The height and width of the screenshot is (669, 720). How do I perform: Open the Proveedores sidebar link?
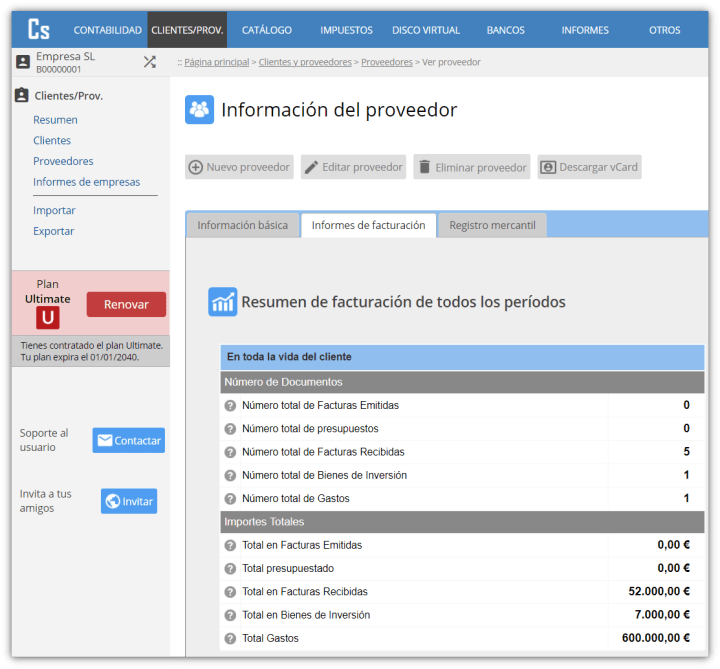click(63, 161)
